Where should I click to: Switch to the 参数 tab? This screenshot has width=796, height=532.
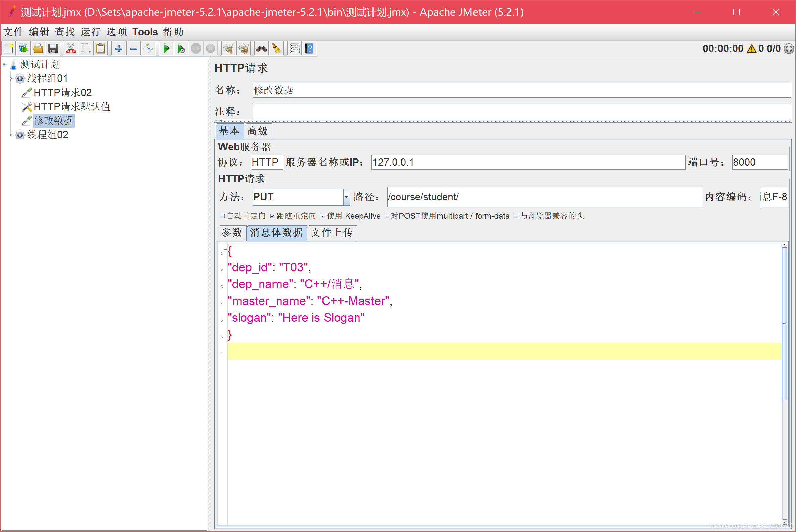coord(232,233)
